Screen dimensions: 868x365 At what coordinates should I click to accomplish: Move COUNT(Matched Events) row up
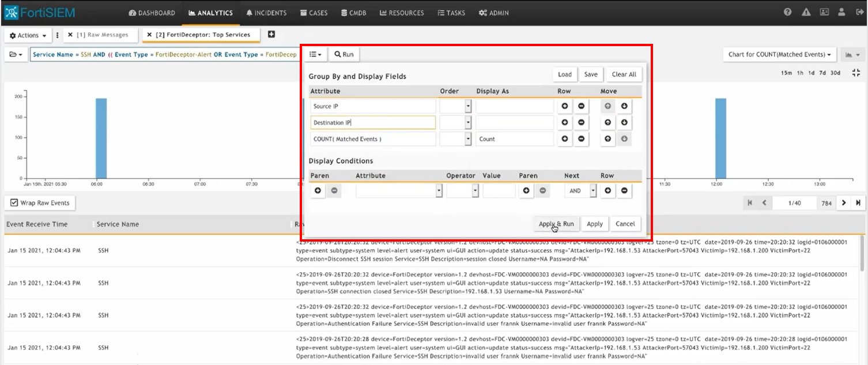point(607,139)
